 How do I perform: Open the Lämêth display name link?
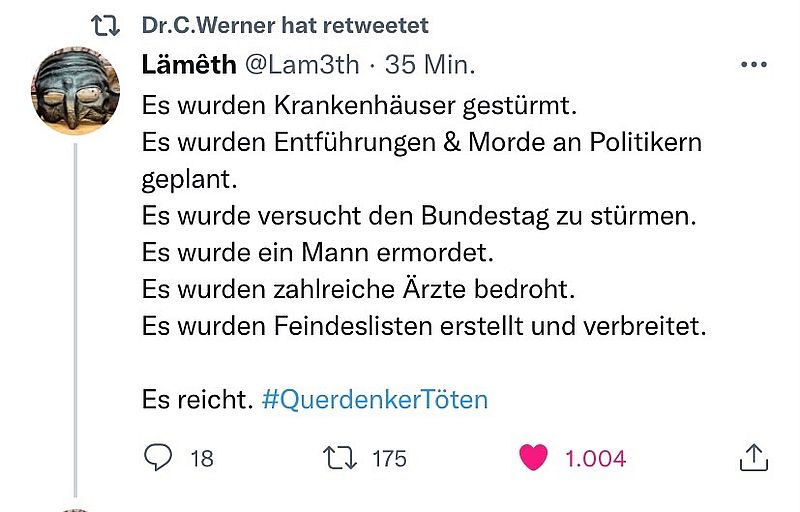(189, 65)
